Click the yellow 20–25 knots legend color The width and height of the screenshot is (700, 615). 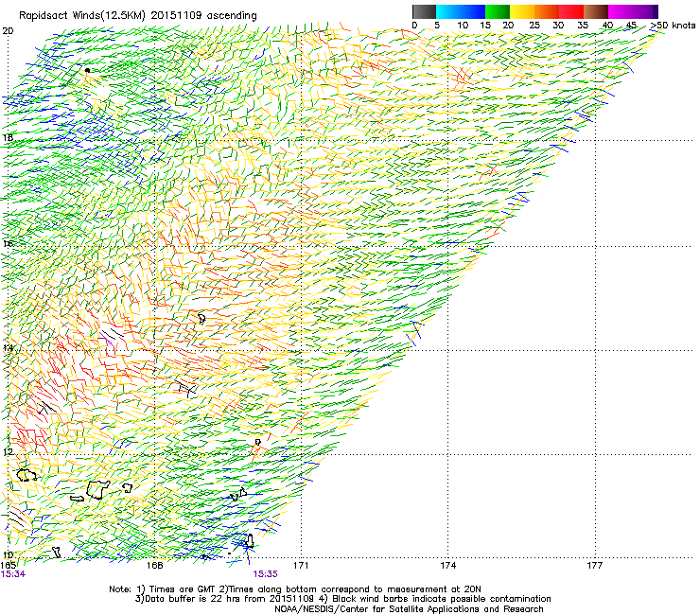pyautogui.click(x=522, y=11)
